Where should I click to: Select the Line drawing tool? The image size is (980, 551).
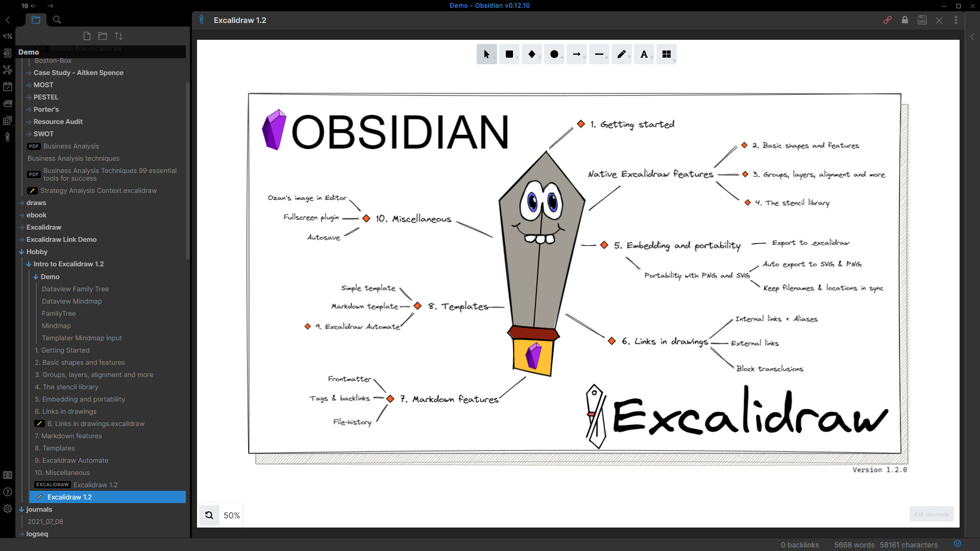click(599, 54)
